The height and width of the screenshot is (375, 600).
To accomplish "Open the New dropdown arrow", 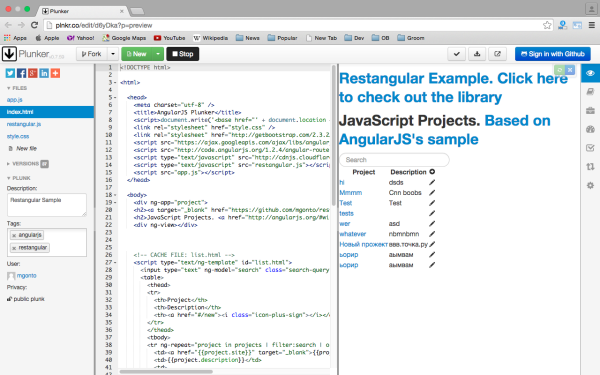I will click(x=158, y=54).
